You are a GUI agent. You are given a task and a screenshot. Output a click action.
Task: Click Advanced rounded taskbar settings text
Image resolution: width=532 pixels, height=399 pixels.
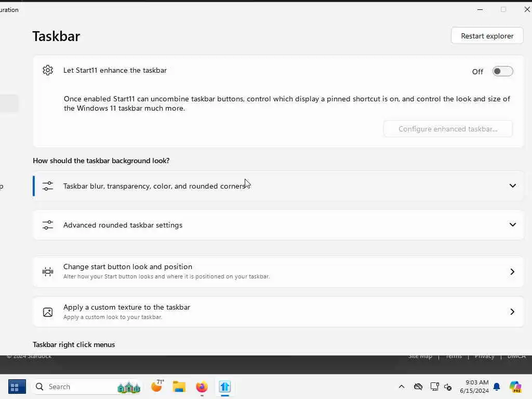coord(123,225)
